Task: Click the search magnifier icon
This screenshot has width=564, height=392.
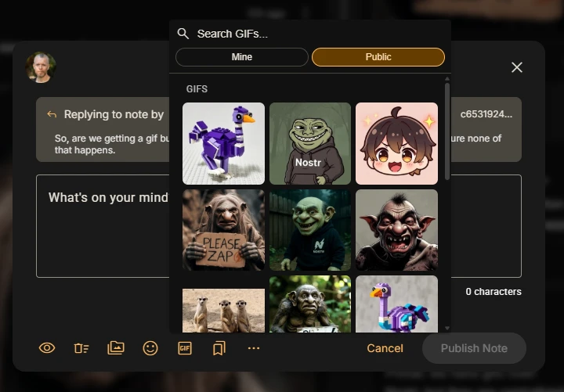Action: [183, 34]
